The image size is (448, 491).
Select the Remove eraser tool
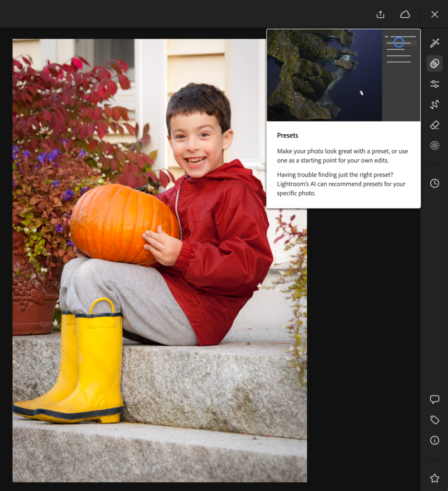point(435,125)
